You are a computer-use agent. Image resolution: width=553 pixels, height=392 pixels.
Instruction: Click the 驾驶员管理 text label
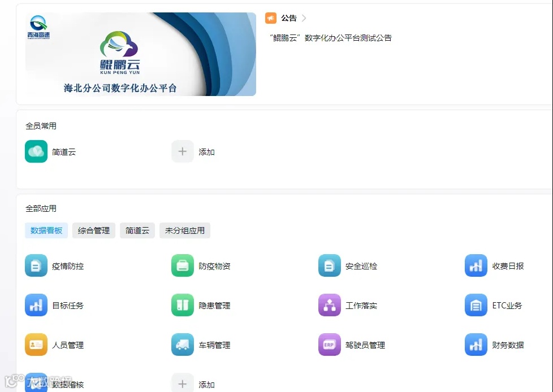pos(365,345)
